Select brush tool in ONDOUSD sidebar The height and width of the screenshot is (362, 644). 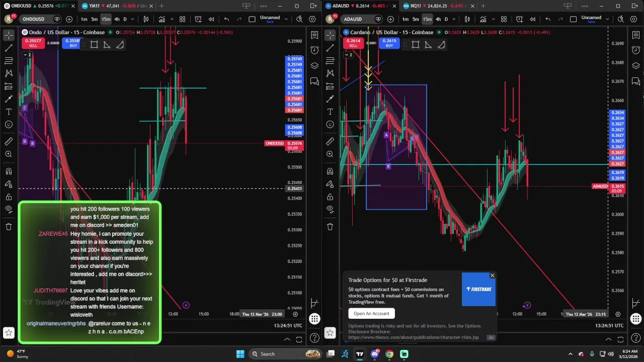9,99
